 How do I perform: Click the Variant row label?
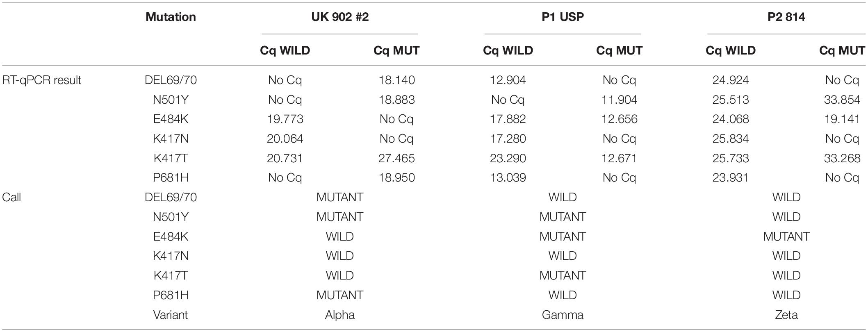[171, 315]
